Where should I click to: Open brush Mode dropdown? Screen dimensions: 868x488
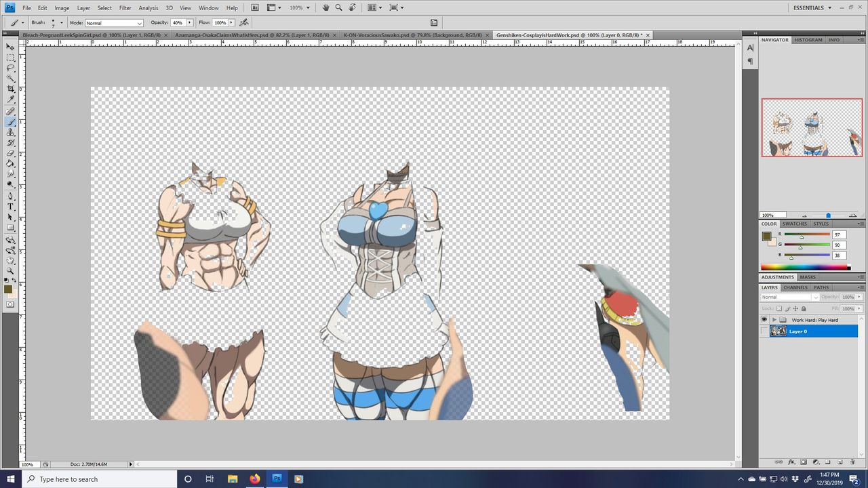coord(115,22)
